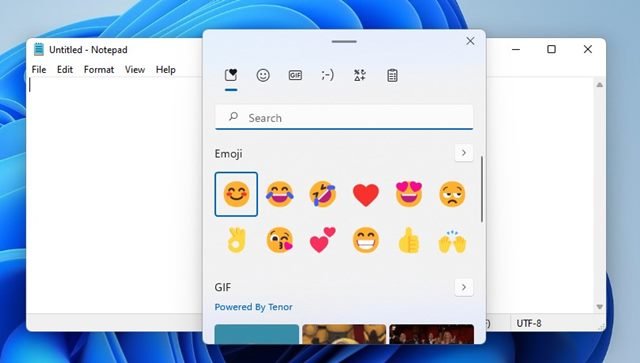This screenshot has width=640, height=363.
Task: Click the emoji panel vertical scrollbar
Action: tap(482, 189)
